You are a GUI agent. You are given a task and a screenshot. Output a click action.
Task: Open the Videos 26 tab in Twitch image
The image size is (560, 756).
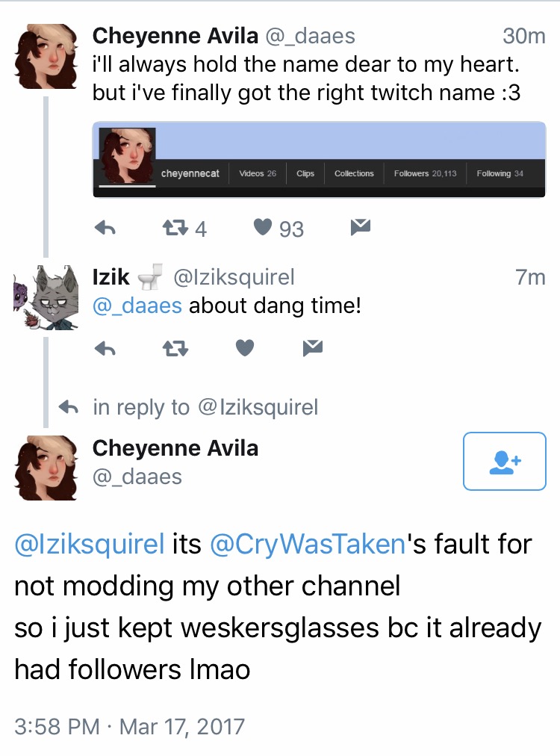pos(258,173)
